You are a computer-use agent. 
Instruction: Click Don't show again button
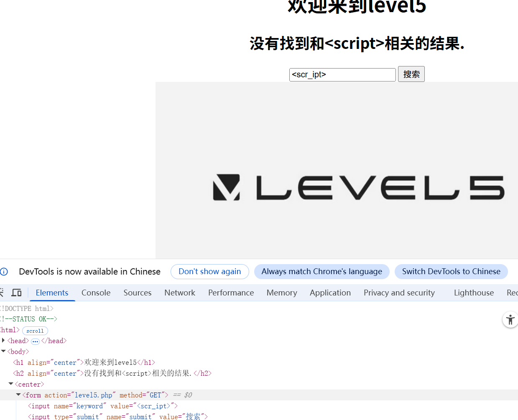(210, 272)
